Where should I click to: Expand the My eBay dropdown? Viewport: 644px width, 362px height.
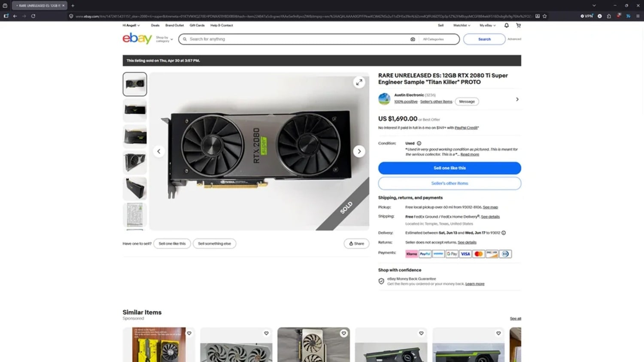(487, 25)
